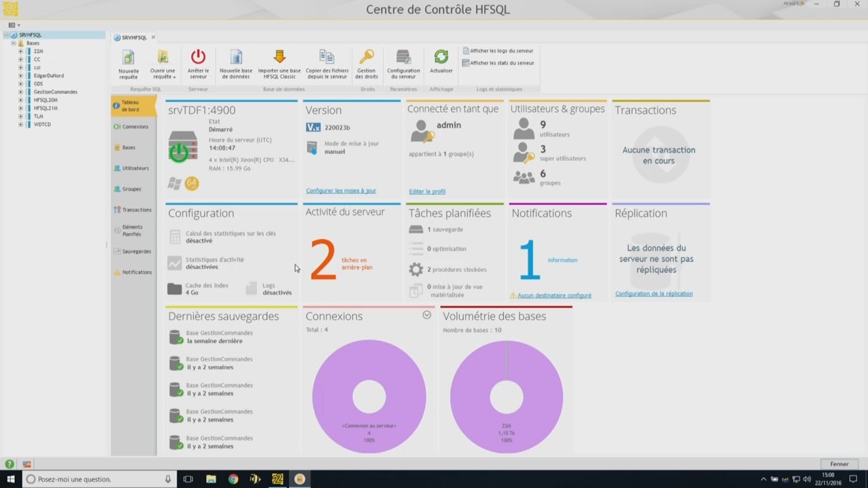Open the Sauvegardes sidebar tab
This screenshot has height=488, width=868.
tap(134, 251)
